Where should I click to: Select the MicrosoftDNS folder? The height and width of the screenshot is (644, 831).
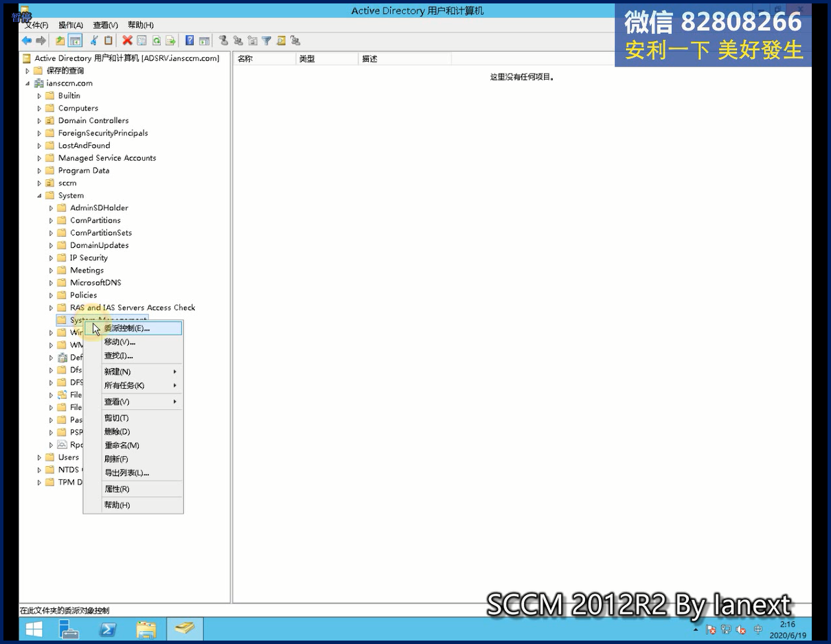click(95, 283)
